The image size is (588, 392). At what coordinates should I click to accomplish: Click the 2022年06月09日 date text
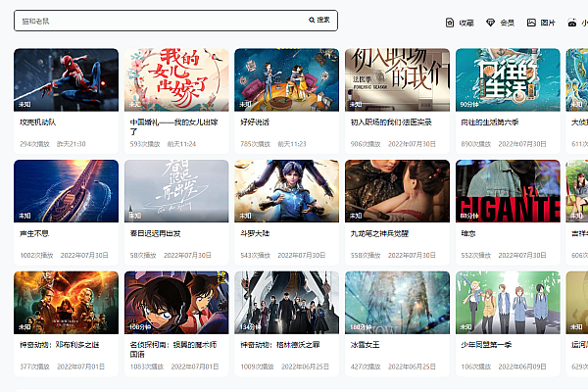tap(522, 367)
